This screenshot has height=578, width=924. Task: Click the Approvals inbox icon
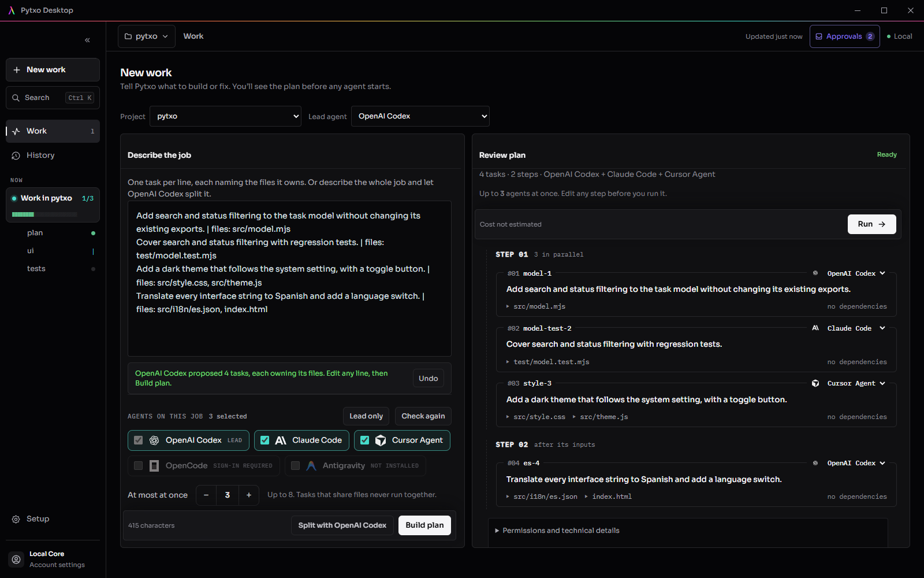click(819, 36)
